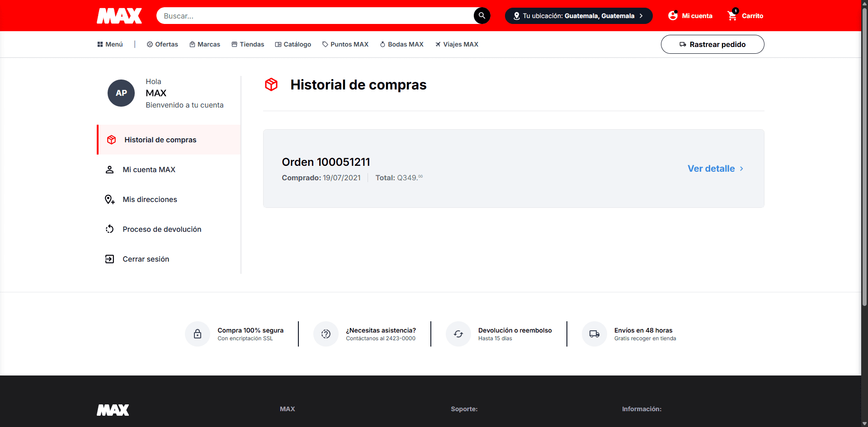The height and width of the screenshot is (427, 868).
Task: Click the padlock secure purchase icon
Action: [198, 334]
